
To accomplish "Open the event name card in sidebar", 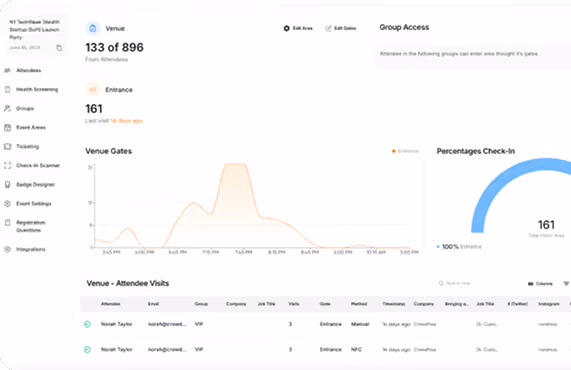I will [x=35, y=35].
